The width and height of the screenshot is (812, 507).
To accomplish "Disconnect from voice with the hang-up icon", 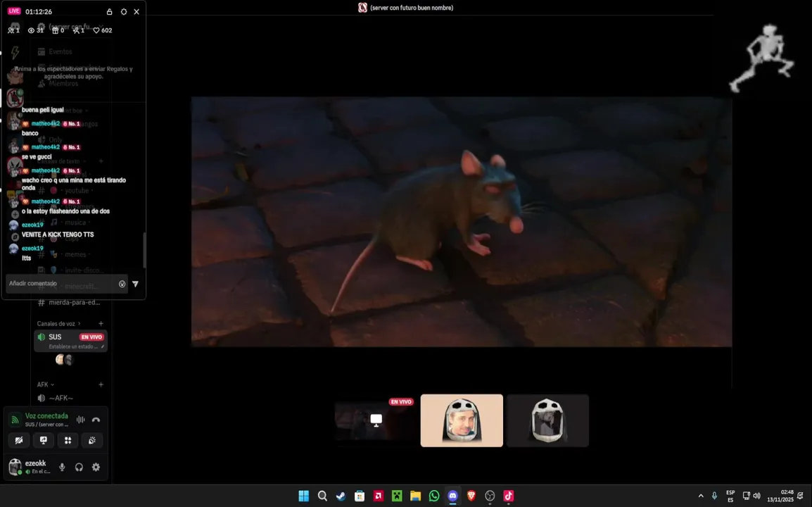I will point(96,420).
